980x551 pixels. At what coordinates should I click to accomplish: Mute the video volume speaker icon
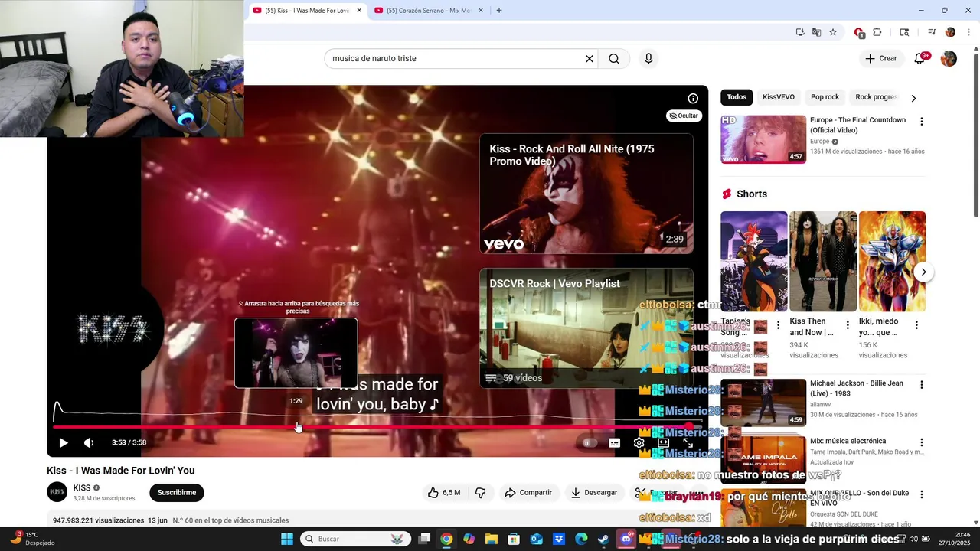(x=89, y=442)
